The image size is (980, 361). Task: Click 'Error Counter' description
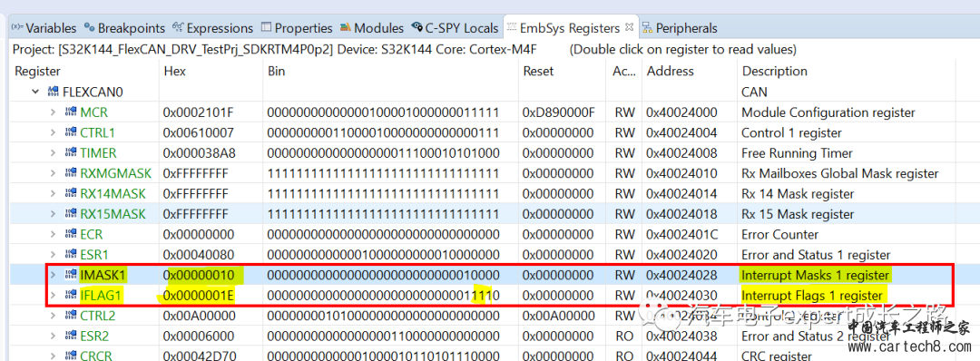tap(779, 234)
